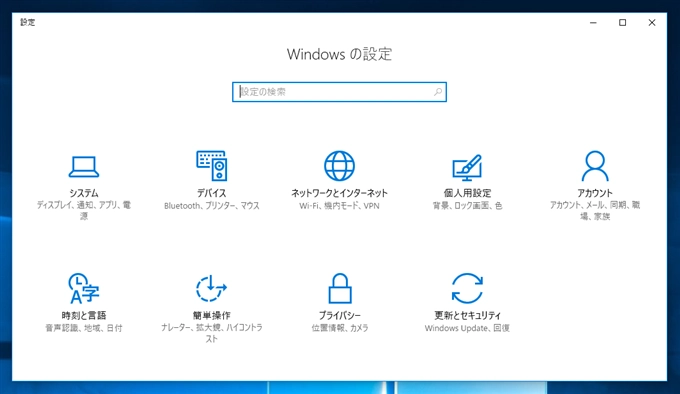Focus the 設定の検索 search field

point(339,92)
